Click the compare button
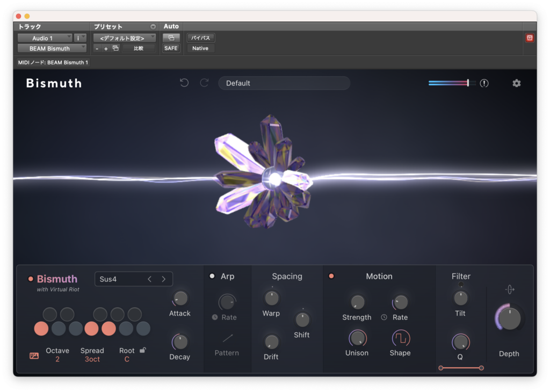Image resolution: width=550 pixels, height=392 pixels. [x=139, y=48]
